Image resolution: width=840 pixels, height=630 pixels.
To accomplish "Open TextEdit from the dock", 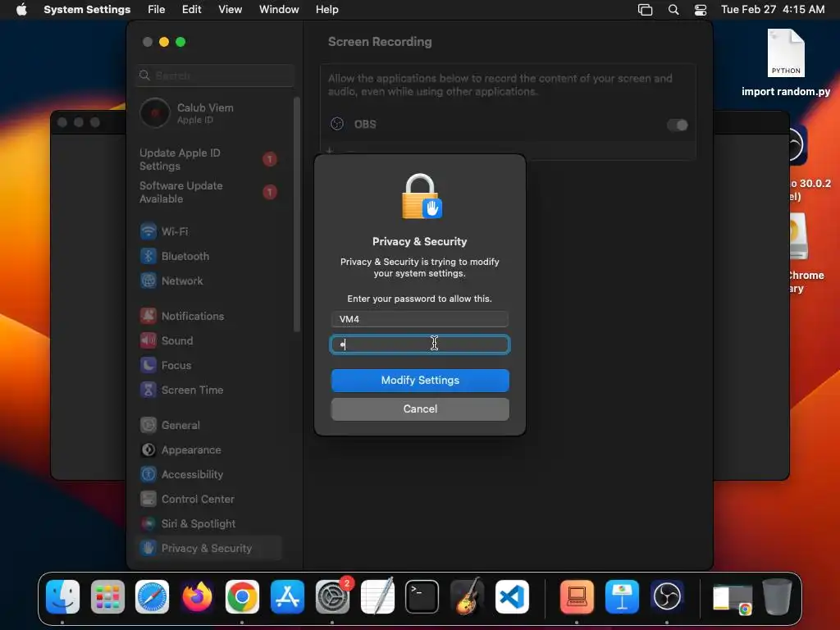I will point(377,597).
